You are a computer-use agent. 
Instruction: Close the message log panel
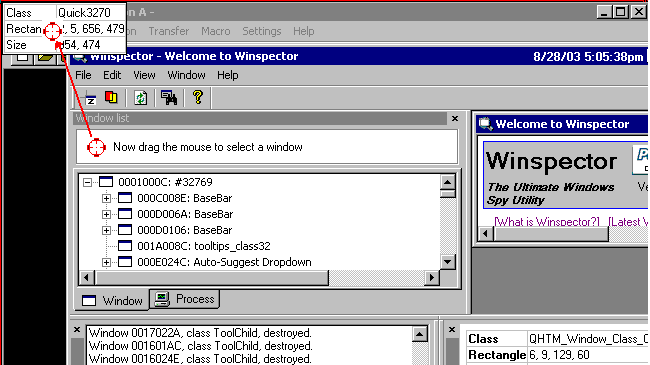coord(77,330)
